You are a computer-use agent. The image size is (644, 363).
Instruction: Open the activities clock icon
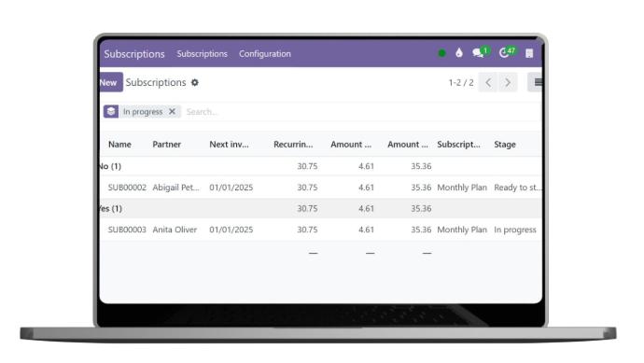504,53
